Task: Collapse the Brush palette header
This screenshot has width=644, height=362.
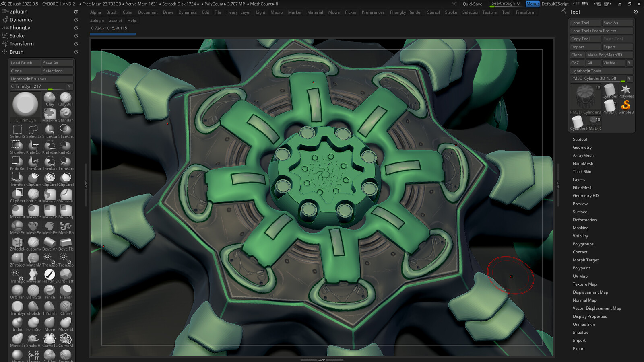Action: pyautogui.click(x=17, y=52)
